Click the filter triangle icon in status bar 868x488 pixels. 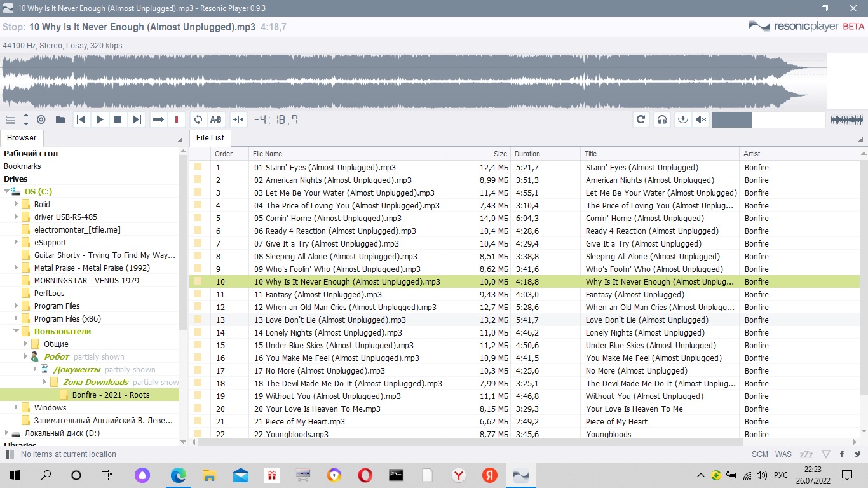tap(826, 454)
